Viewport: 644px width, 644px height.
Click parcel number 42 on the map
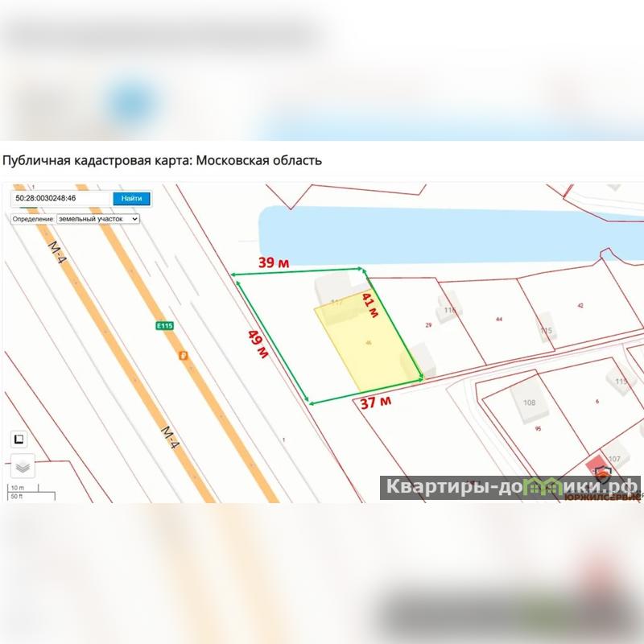(580, 306)
